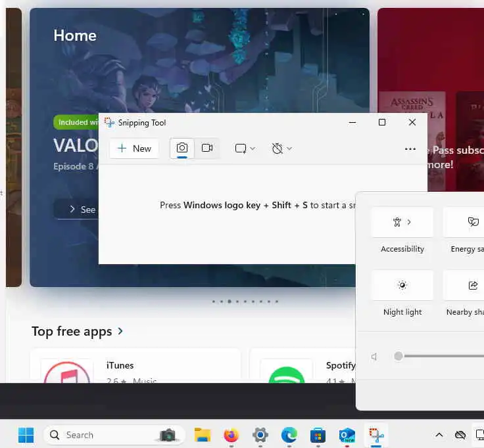Click the Snipping Tool title icon
Screen dimensions: 484x448
tap(109, 122)
